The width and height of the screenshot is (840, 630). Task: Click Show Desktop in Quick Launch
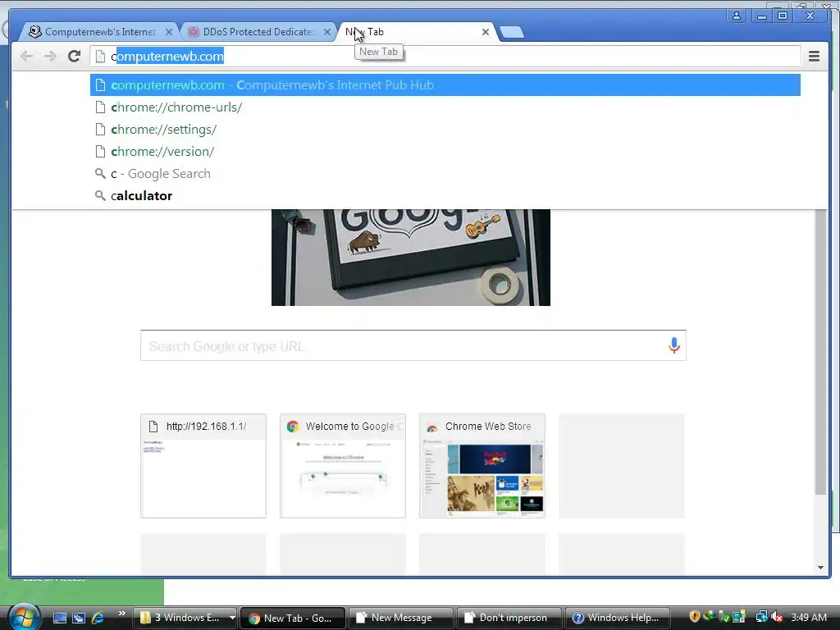click(60, 618)
